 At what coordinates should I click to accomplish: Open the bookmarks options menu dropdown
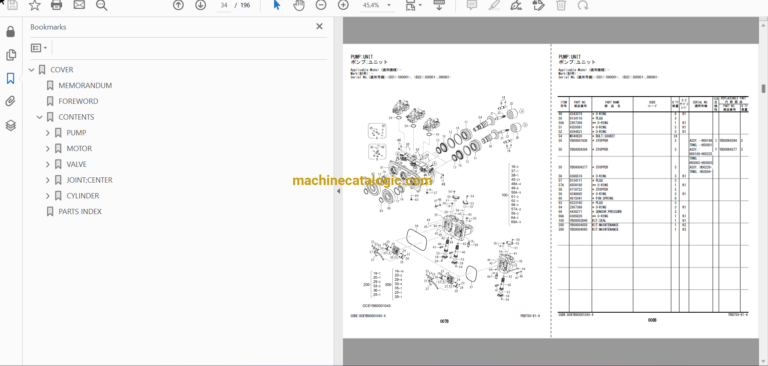(39, 48)
